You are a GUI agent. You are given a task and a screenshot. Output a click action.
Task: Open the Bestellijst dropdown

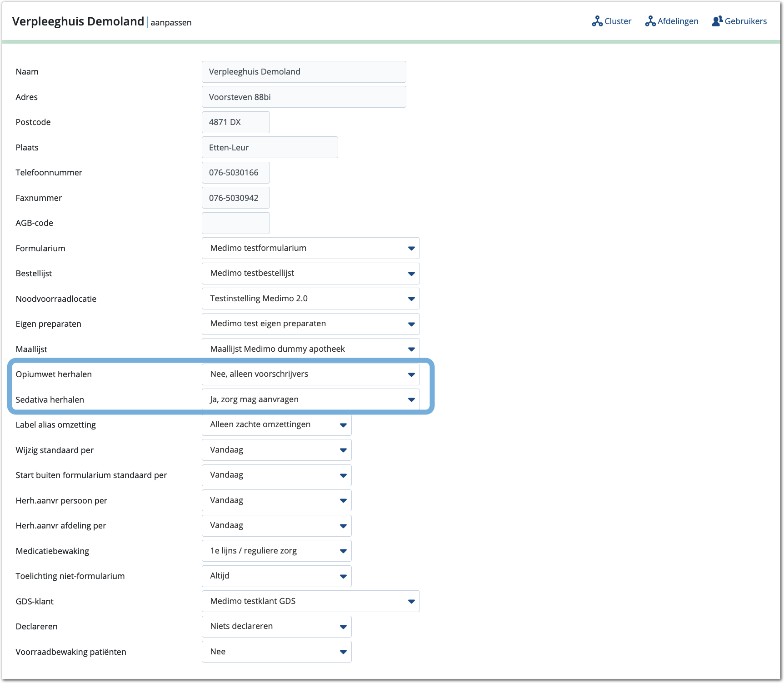310,274
